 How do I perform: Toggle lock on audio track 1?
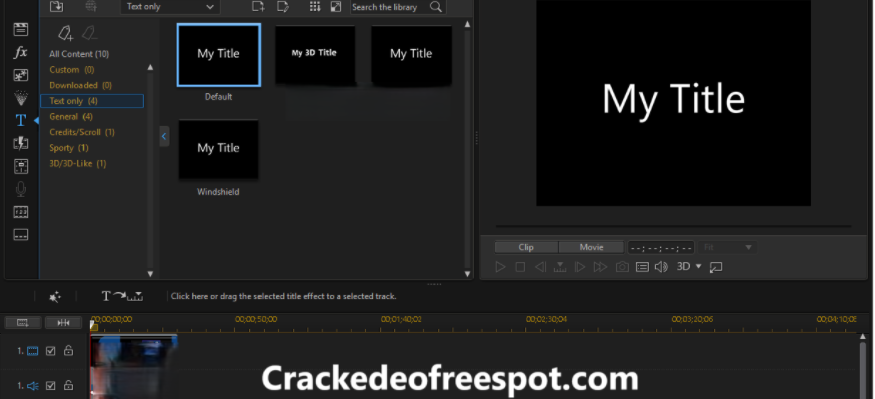(x=68, y=385)
